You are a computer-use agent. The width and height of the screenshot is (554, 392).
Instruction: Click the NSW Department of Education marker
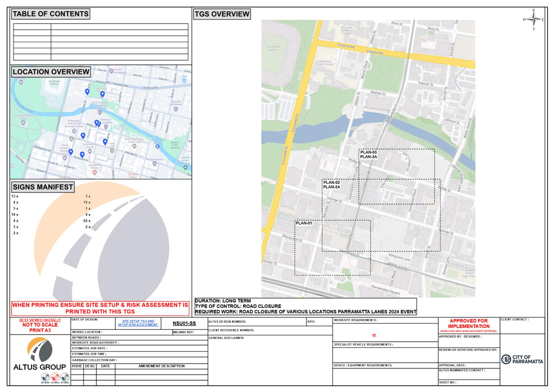(x=134, y=146)
